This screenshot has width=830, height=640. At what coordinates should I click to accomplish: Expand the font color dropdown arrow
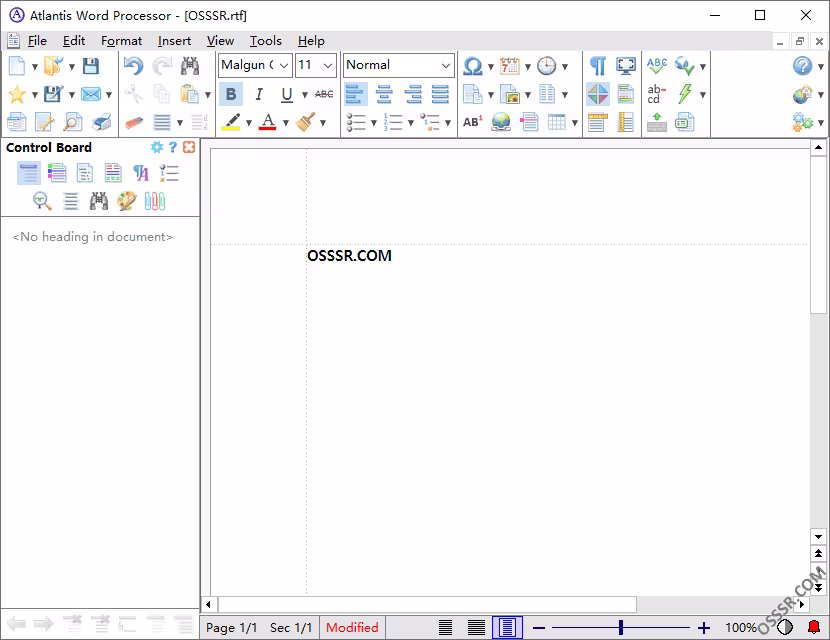[x=286, y=123]
